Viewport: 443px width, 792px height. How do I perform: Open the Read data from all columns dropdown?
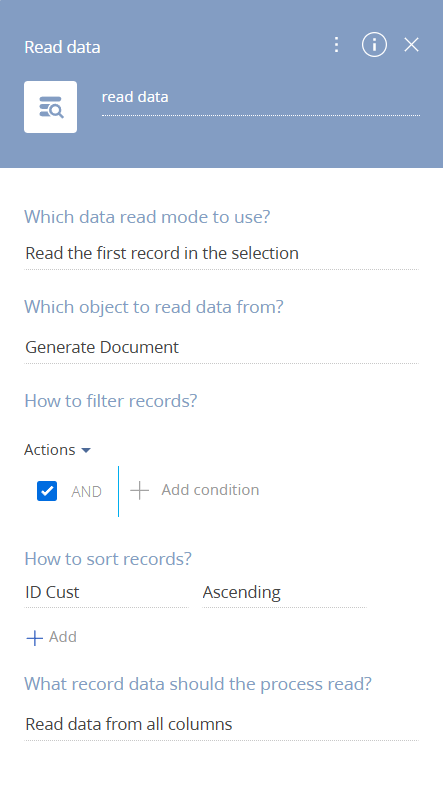(x=221, y=724)
